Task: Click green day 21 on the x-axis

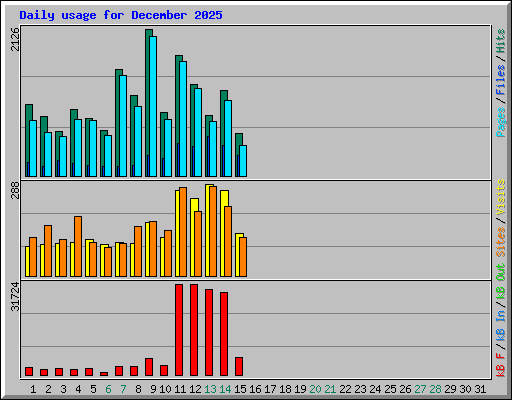Action: click(330, 389)
